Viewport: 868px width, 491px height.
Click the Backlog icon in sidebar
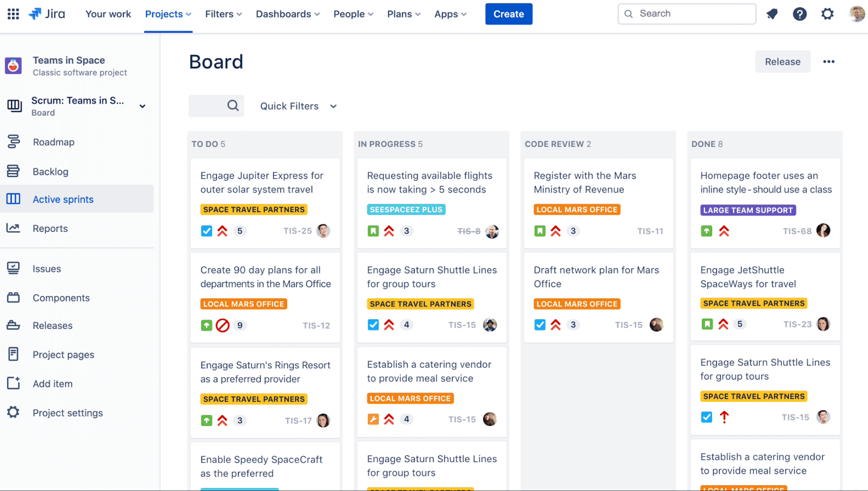point(13,171)
